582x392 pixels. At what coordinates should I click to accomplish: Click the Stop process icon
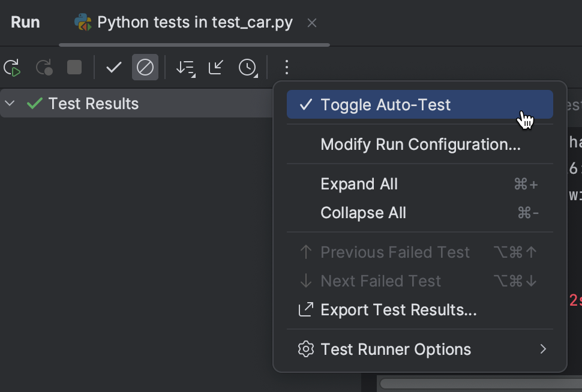[x=73, y=67]
